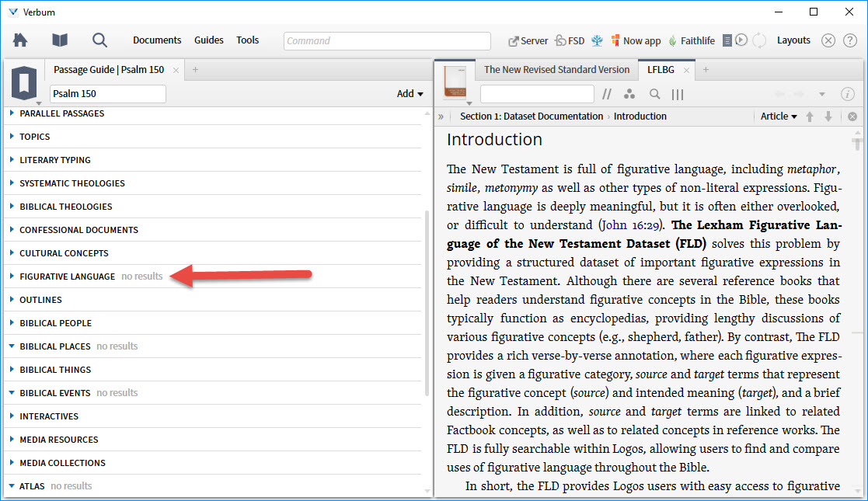This screenshot has width=868, height=501.
Task: Open the LFLBG resource cover panel menu
Action: (455, 83)
